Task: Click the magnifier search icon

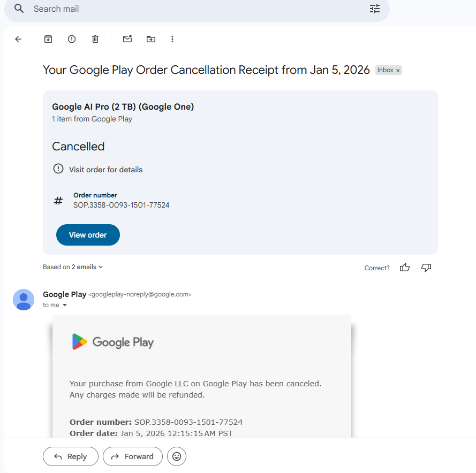Action: point(19,9)
